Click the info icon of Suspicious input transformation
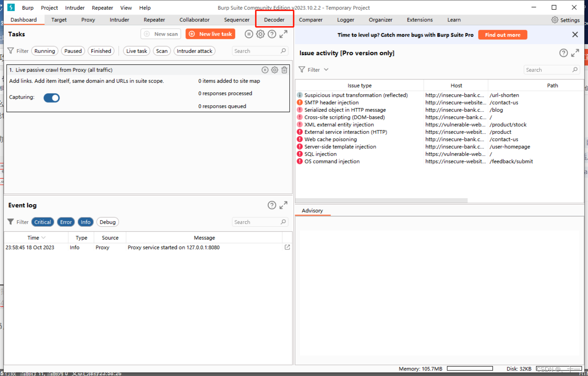This screenshot has height=376, width=588. pos(300,95)
